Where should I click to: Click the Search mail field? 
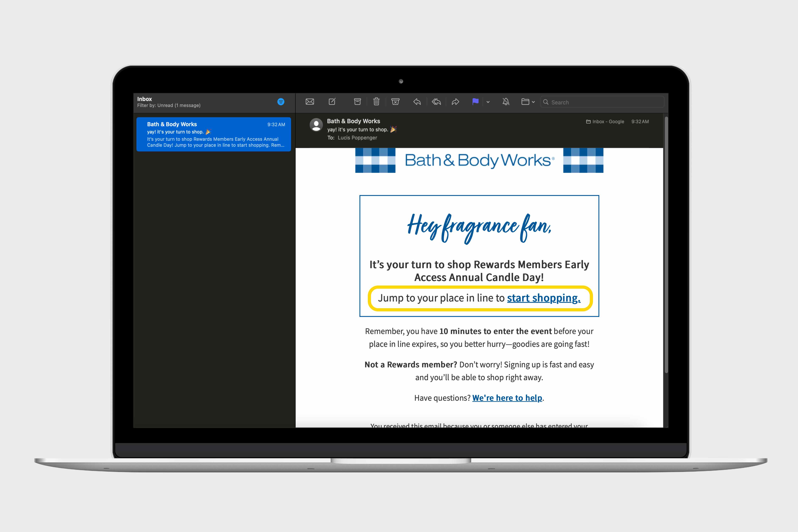click(604, 102)
